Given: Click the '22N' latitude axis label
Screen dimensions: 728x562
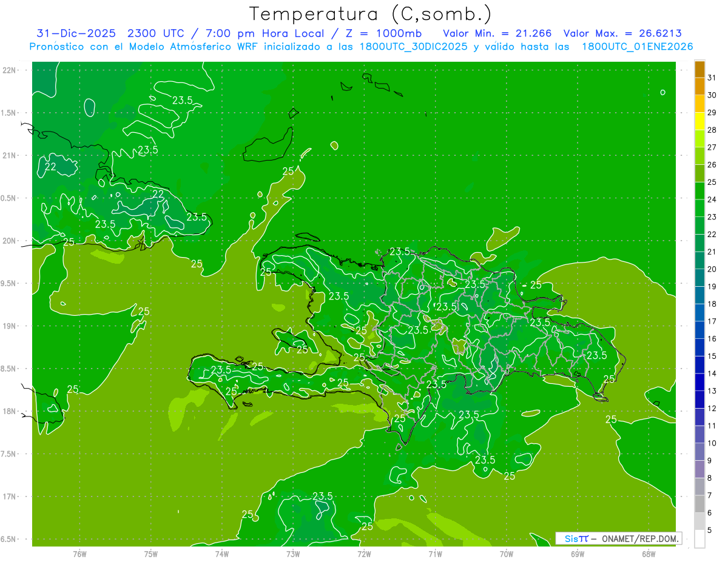Looking at the screenshot, I should click(x=9, y=70).
